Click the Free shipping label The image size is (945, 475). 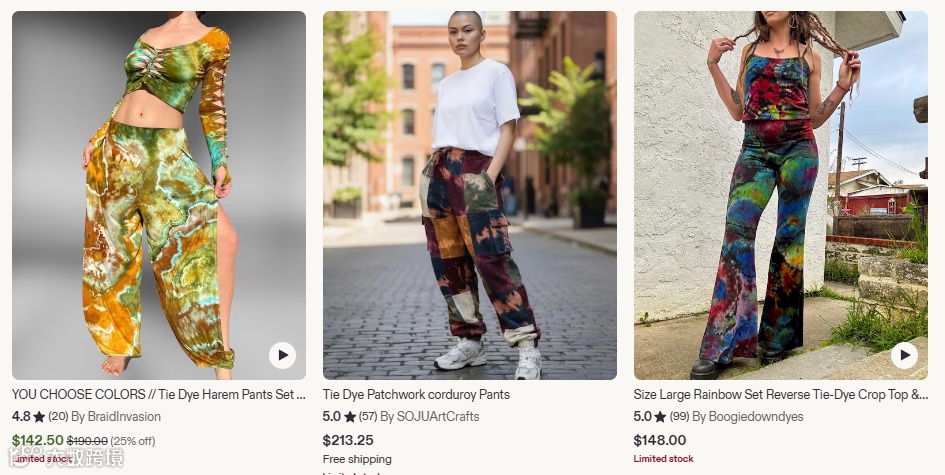coord(357,459)
